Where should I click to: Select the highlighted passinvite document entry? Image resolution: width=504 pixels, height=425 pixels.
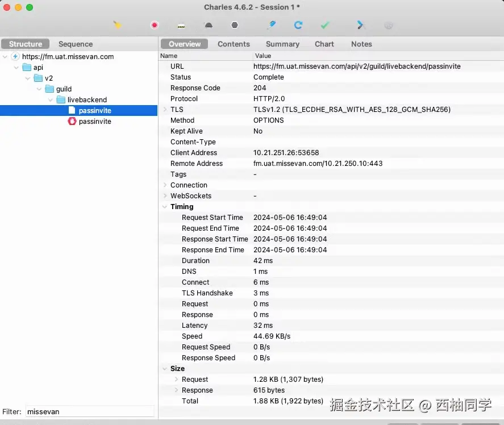pyautogui.click(x=79, y=110)
